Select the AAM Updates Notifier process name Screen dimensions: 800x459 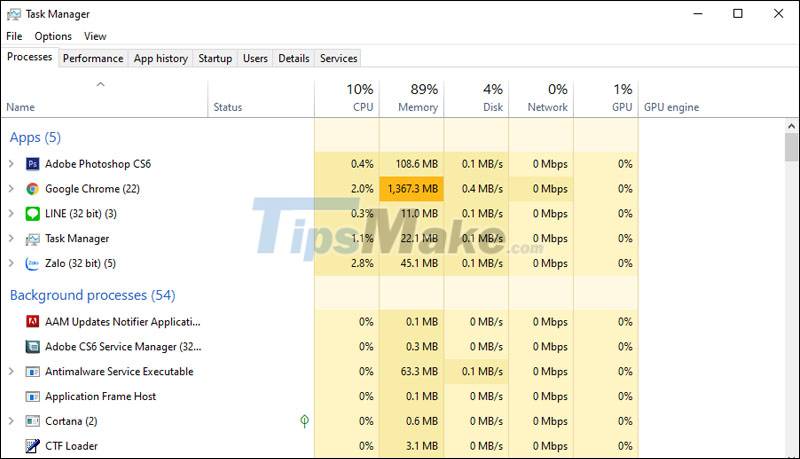click(122, 322)
